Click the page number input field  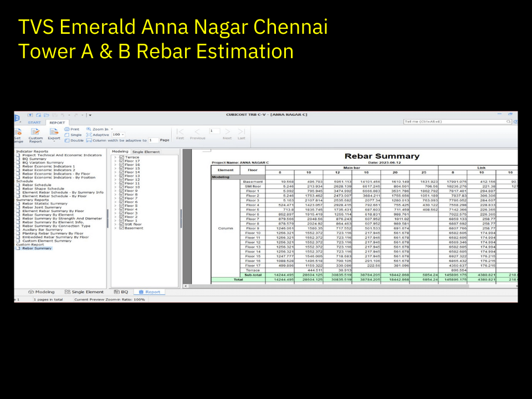214,131
